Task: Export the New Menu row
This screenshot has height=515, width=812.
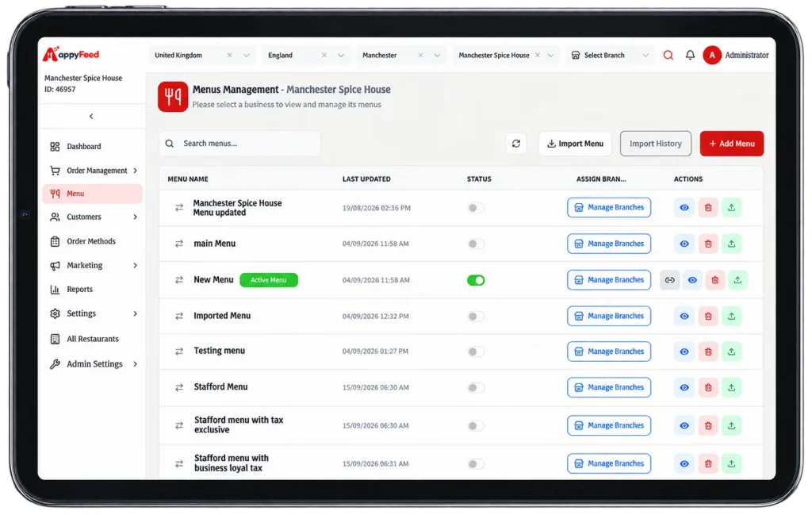Action: 738,280
